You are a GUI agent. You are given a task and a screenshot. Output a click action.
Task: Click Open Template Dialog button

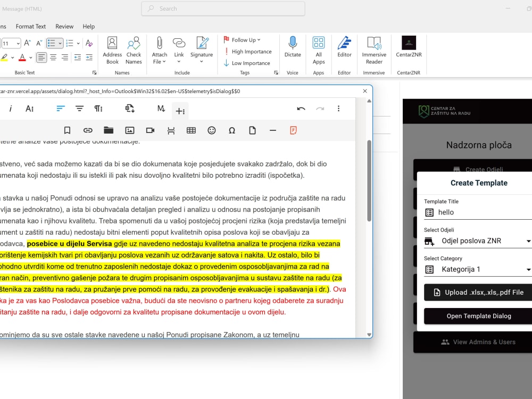(x=478, y=316)
